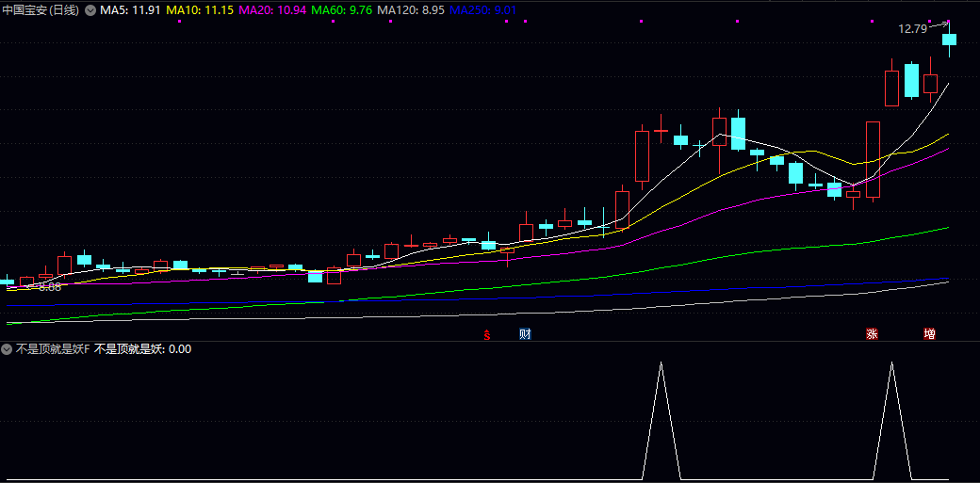
Task: Select the magenta MA20: 10.94 label
Action: tap(271, 9)
